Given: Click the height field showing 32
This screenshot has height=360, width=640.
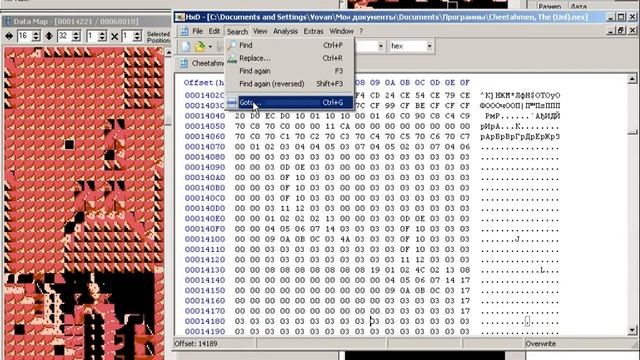Looking at the screenshot, I should tap(64, 36).
